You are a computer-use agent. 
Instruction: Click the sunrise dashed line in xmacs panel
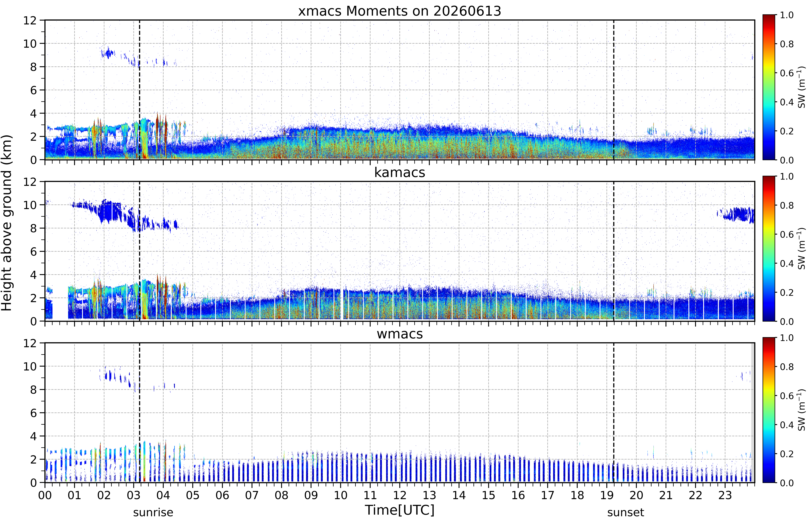(139, 90)
